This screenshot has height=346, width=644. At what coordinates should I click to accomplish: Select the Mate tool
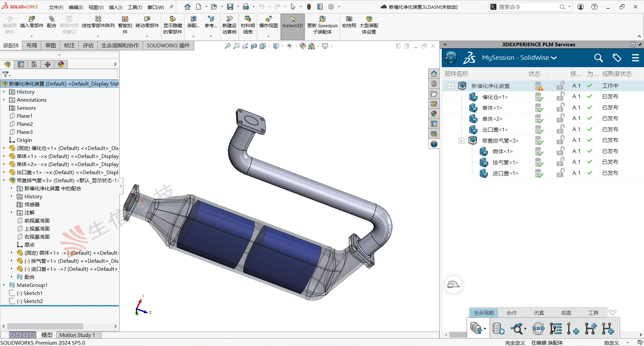[51, 22]
